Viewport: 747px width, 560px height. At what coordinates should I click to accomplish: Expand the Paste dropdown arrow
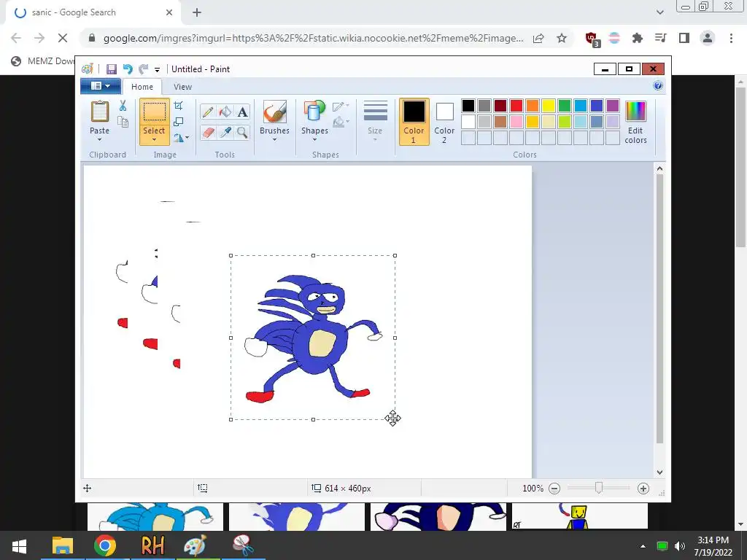pyautogui.click(x=99, y=139)
